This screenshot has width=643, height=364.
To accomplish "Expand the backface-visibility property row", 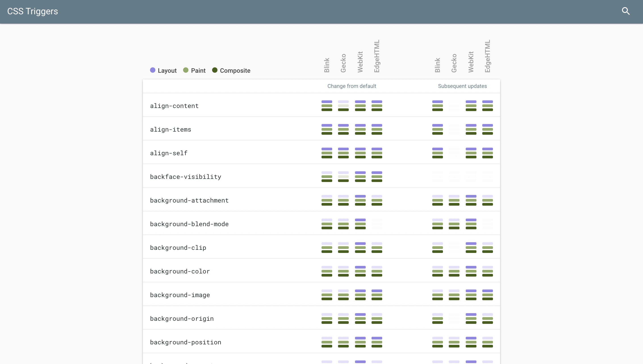I will point(185,177).
